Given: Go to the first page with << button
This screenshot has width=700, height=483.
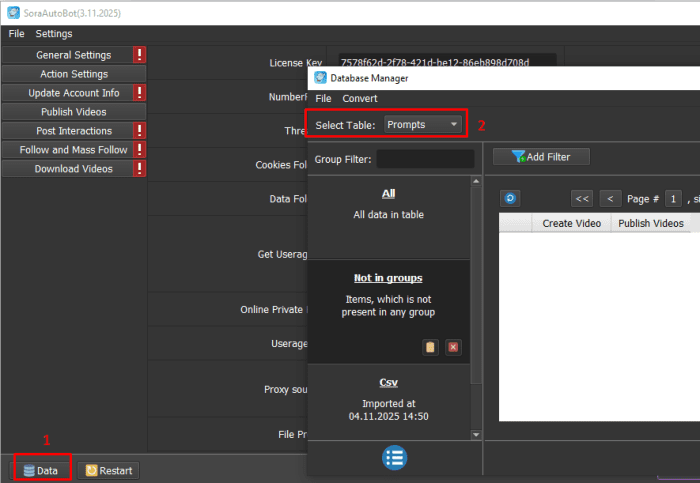Looking at the screenshot, I should pyautogui.click(x=582, y=198).
